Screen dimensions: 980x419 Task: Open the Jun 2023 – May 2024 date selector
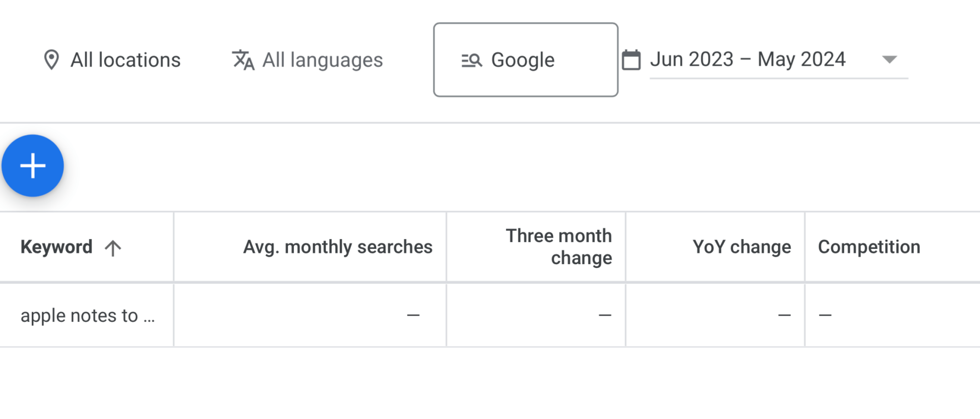coord(779,60)
